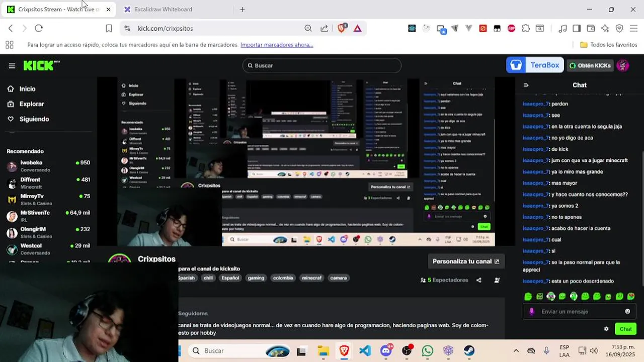Open recommended channel Westcol

coord(48,249)
